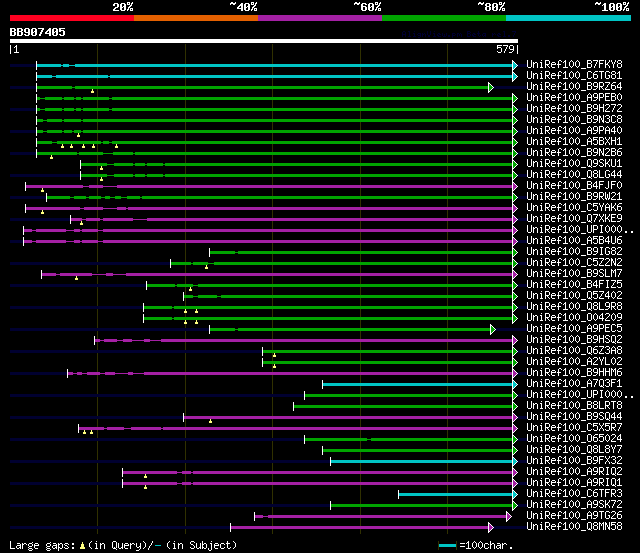The height and width of the screenshot is (553, 640).
Task: Click the yellow gap marker under A9PA40 alignment
Action: pyautogui.click(x=79, y=135)
